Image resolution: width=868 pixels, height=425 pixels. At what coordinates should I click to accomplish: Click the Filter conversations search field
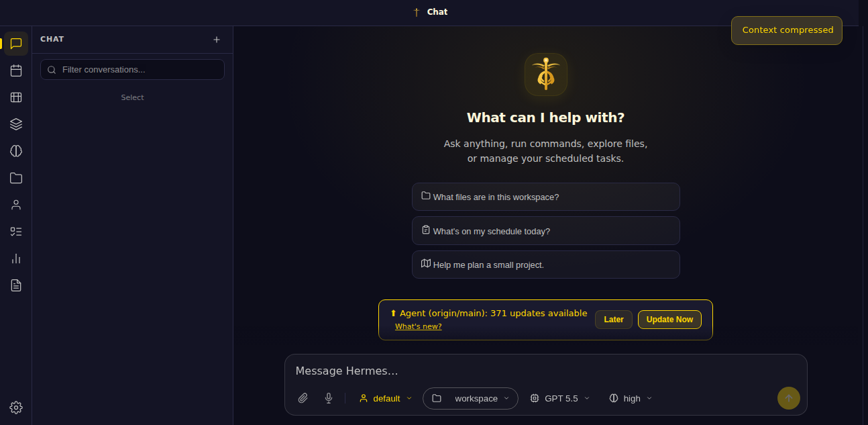(x=132, y=70)
